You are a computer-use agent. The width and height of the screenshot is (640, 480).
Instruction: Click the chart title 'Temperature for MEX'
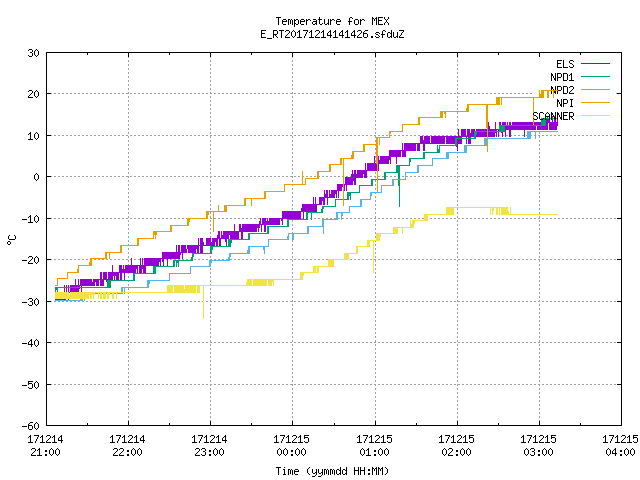(x=332, y=21)
